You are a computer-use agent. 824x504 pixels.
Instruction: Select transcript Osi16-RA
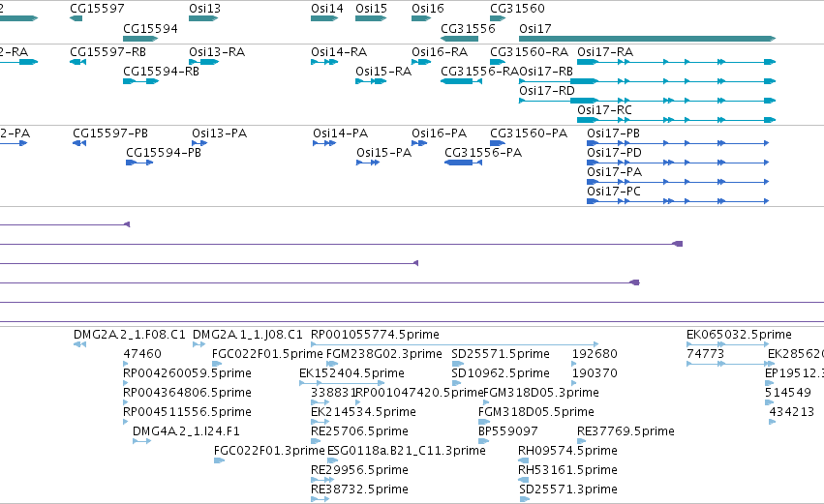(x=440, y=52)
